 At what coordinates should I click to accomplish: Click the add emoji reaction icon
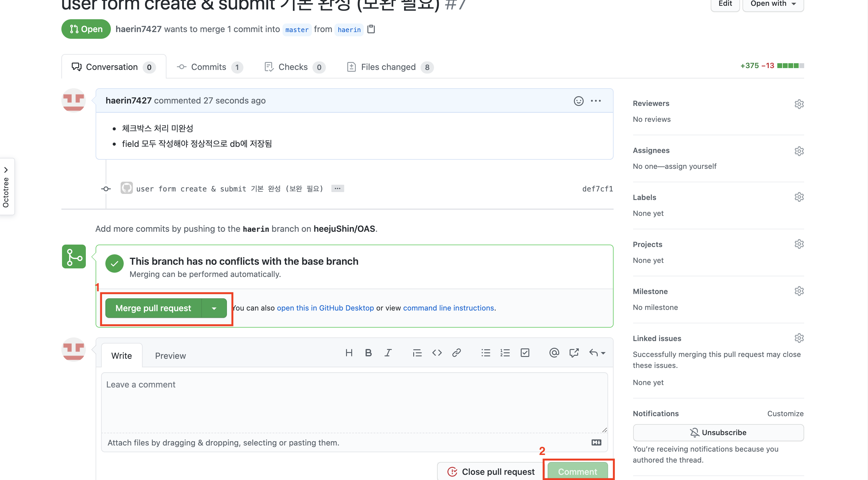click(578, 101)
